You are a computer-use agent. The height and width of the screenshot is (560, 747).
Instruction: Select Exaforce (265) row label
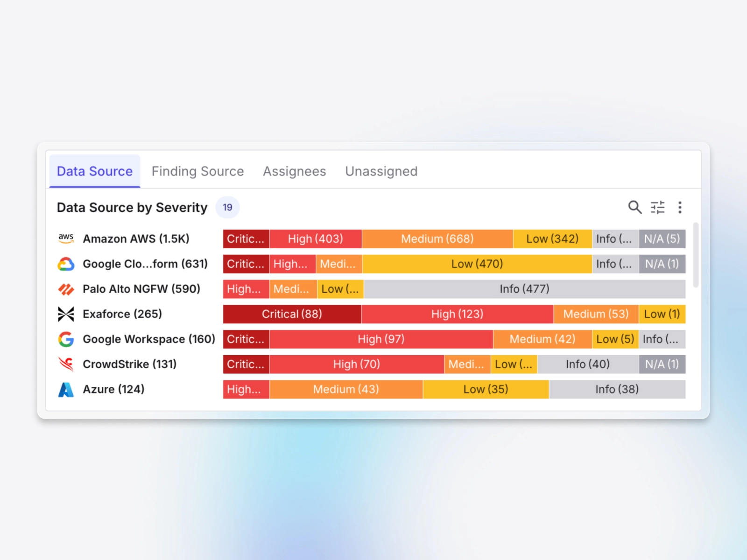click(x=122, y=314)
